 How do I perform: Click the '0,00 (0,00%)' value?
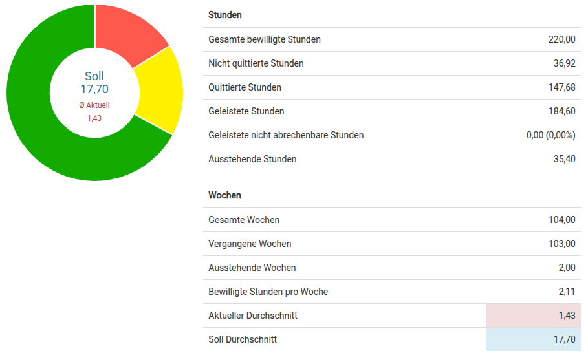pyautogui.click(x=550, y=135)
